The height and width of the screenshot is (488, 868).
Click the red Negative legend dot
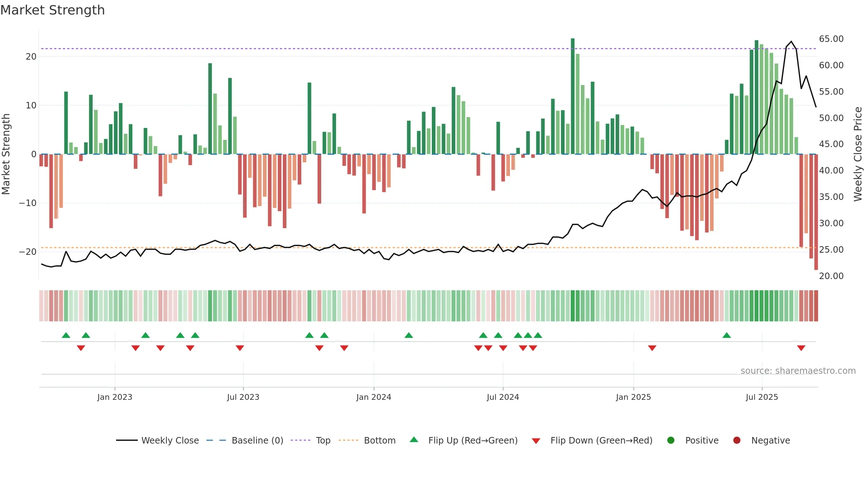tap(737, 440)
